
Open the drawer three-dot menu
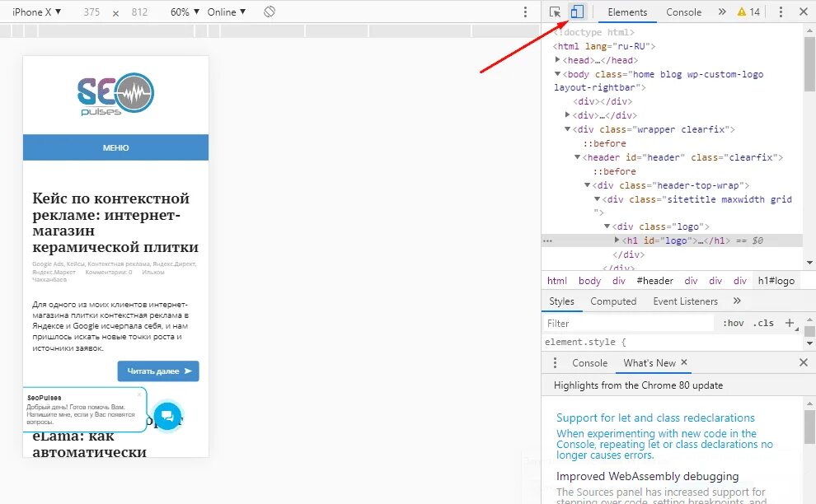click(x=555, y=362)
